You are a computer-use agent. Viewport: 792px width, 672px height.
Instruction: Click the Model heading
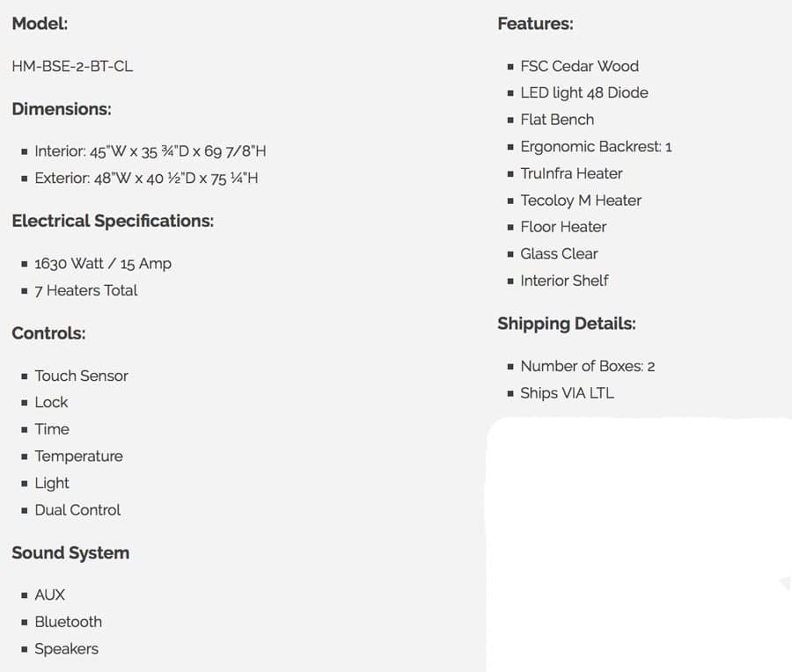pyautogui.click(x=40, y=24)
